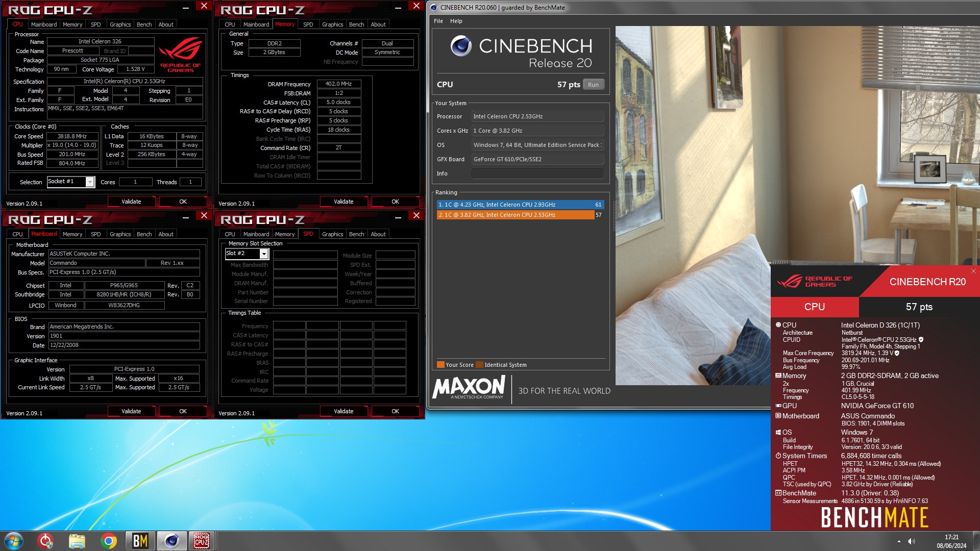Click the CPU chip icon in BenchMate panel

pyautogui.click(x=778, y=325)
